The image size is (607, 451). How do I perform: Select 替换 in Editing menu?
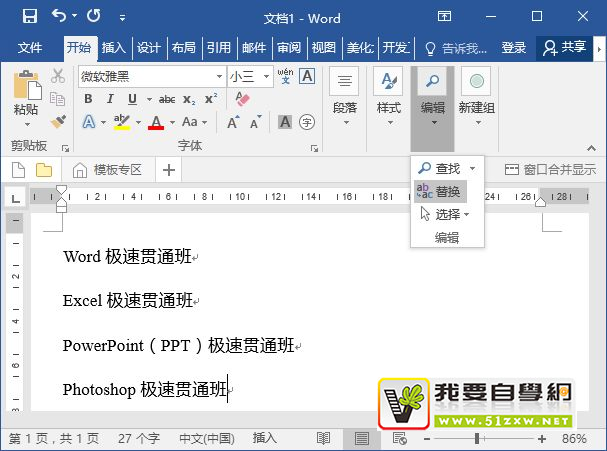tap(440, 191)
